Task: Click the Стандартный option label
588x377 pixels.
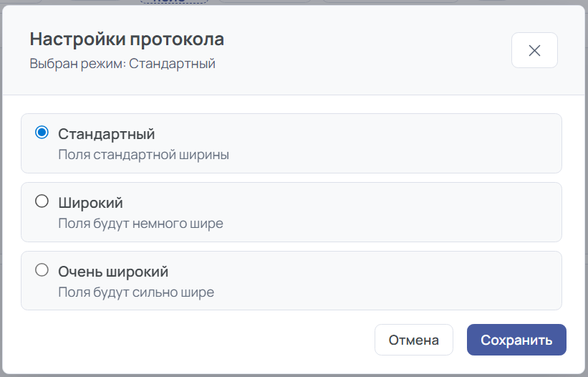Action: coord(107,134)
